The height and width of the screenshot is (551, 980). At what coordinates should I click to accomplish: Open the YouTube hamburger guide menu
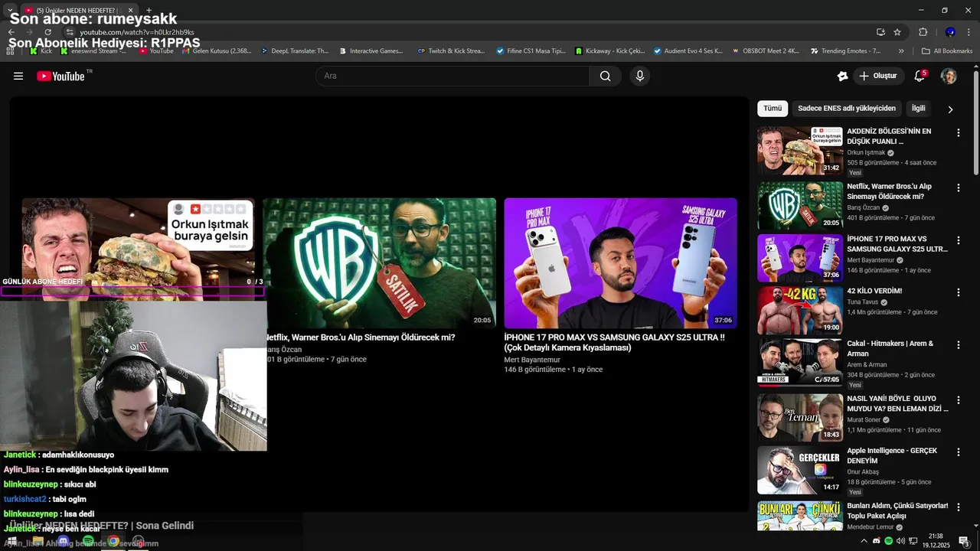pos(18,76)
